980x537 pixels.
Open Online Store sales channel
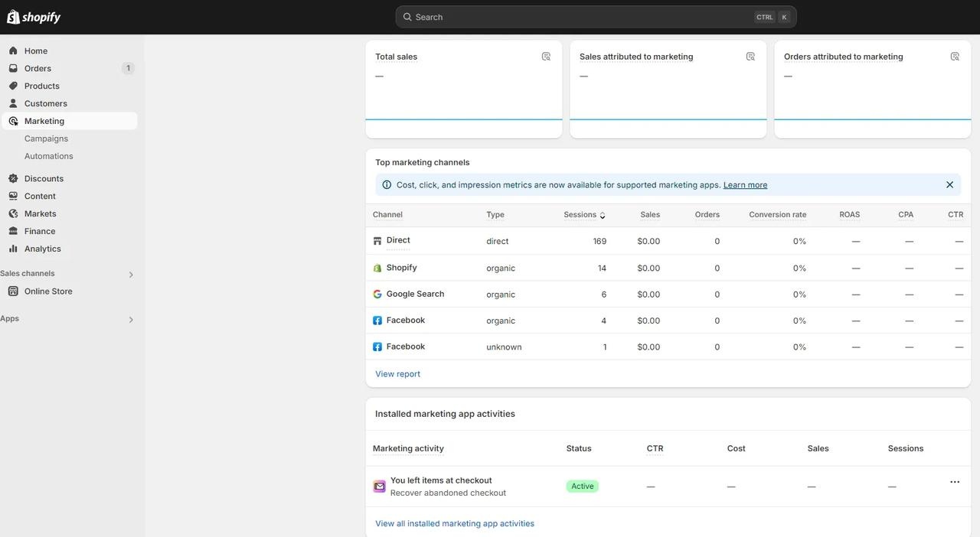[69, 291]
